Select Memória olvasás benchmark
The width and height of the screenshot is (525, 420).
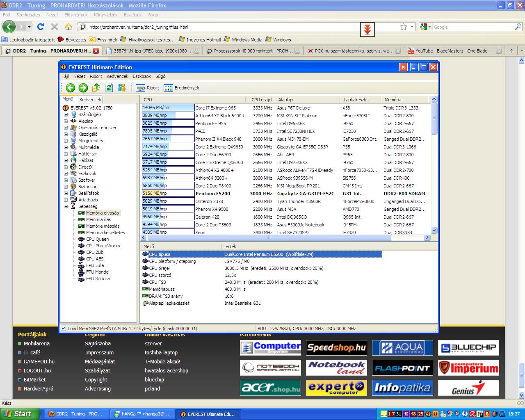tap(103, 213)
